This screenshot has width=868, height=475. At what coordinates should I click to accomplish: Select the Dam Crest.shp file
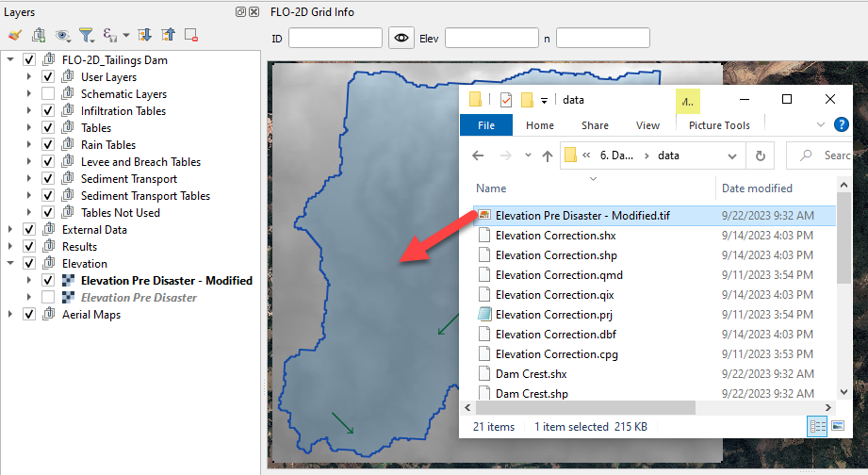[532, 393]
